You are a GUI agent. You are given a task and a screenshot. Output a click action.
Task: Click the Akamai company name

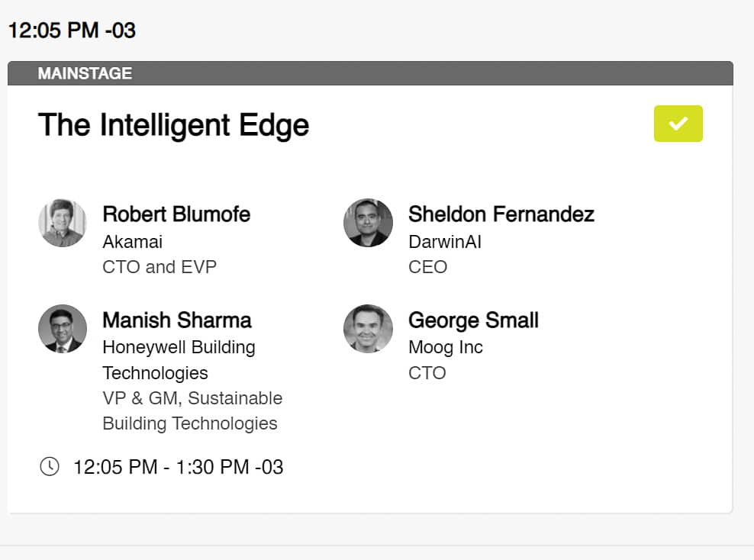tap(132, 242)
